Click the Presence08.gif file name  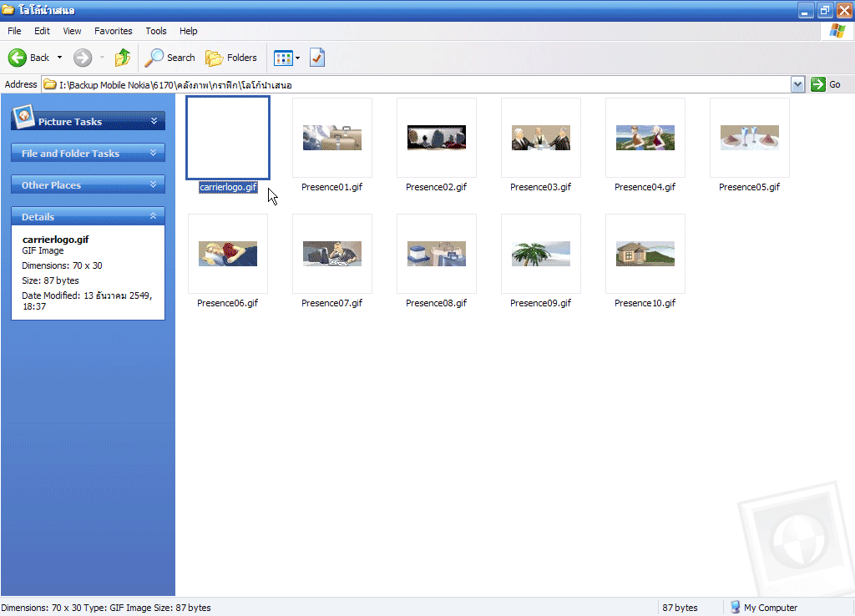(436, 303)
